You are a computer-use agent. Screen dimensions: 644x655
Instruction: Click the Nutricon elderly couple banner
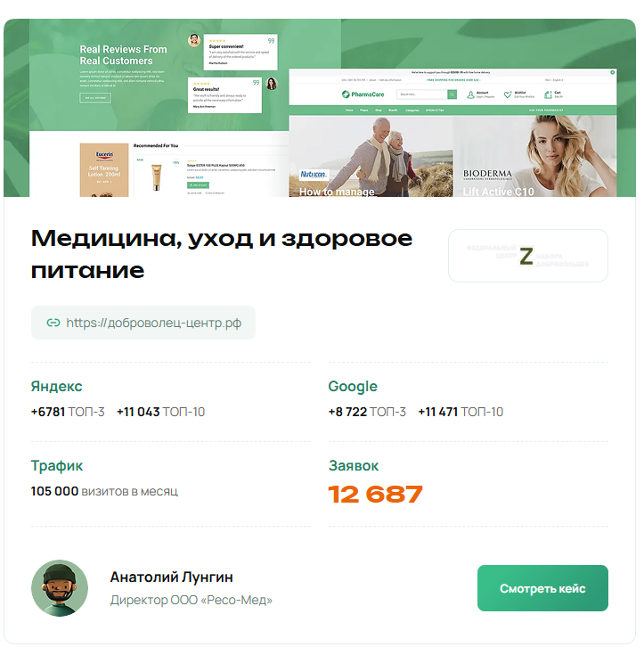(371, 156)
